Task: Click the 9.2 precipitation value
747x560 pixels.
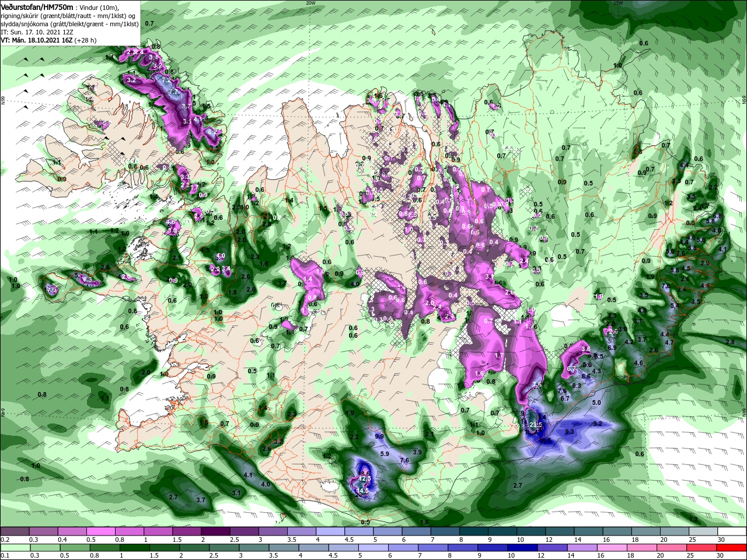Action: tap(597, 423)
